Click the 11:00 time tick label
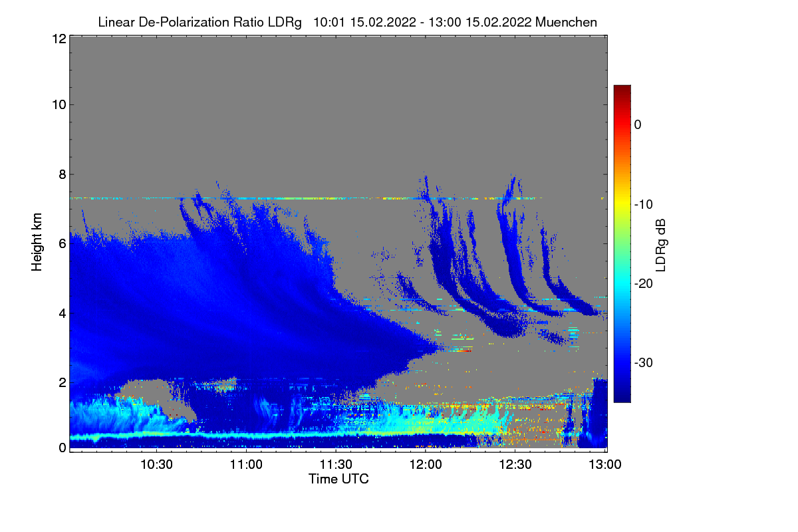The width and height of the screenshot is (798, 532). [x=246, y=464]
